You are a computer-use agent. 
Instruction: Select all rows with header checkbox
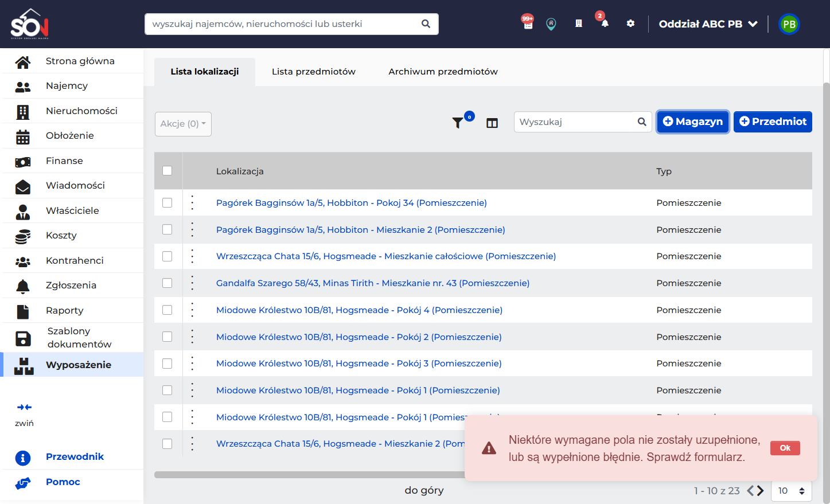pos(167,170)
